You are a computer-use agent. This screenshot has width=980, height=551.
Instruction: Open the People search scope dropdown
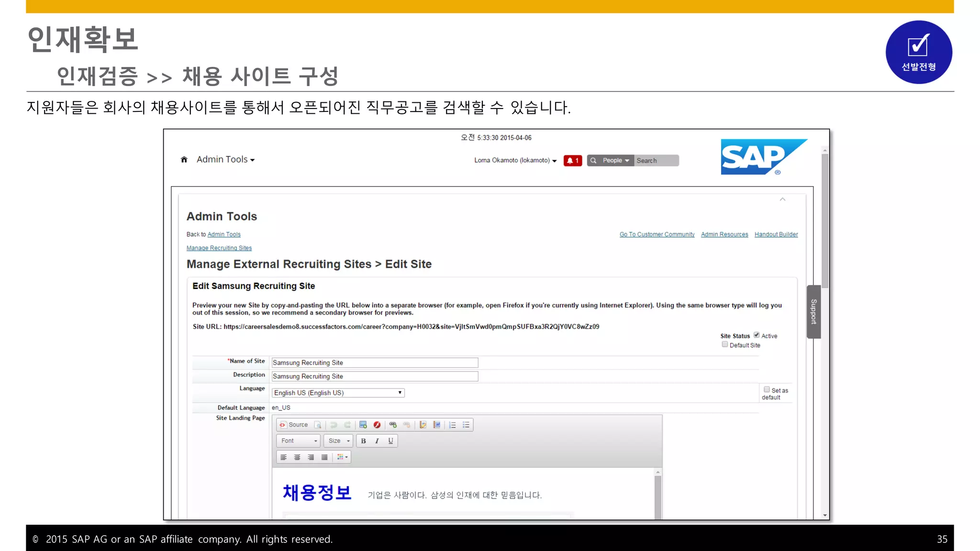tap(616, 161)
